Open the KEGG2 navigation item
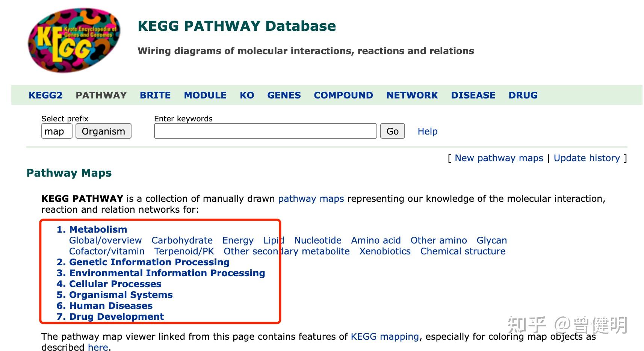The height and width of the screenshot is (351, 644). coord(45,95)
